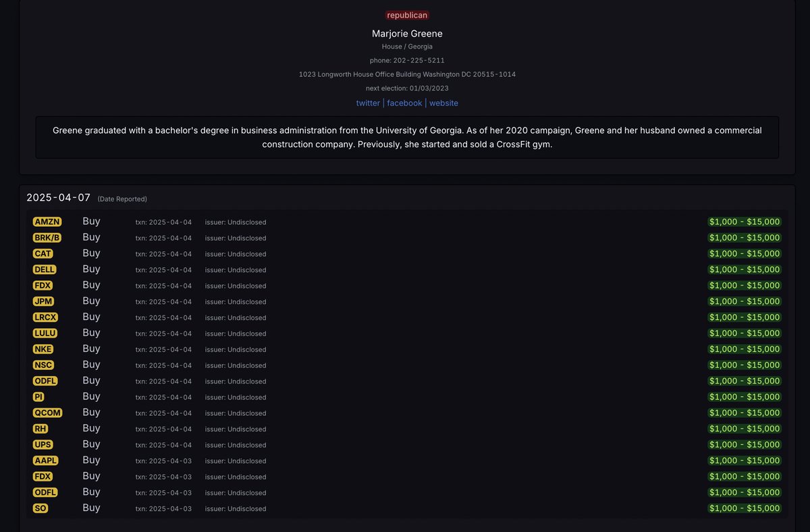This screenshot has height=532, width=810.
Task: Click the amount range in the PI row
Action: pyautogui.click(x=745, y=397)
